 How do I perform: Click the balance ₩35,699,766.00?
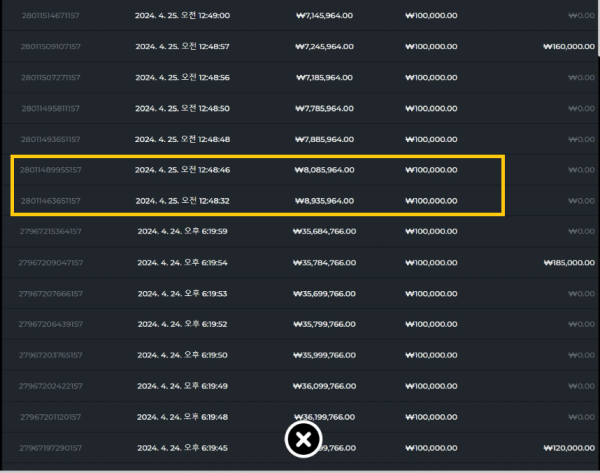point(324,294)
